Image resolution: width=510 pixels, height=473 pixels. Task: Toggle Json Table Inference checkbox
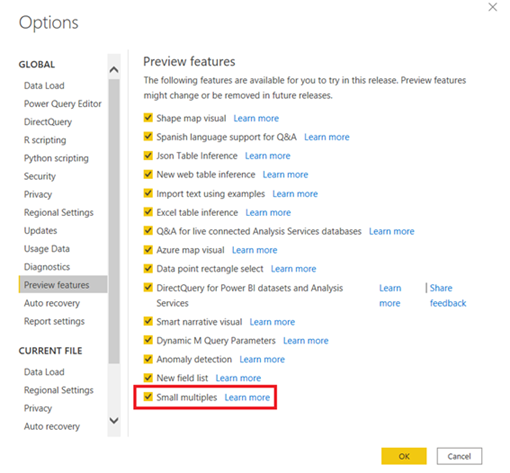(x=148, y=155)
